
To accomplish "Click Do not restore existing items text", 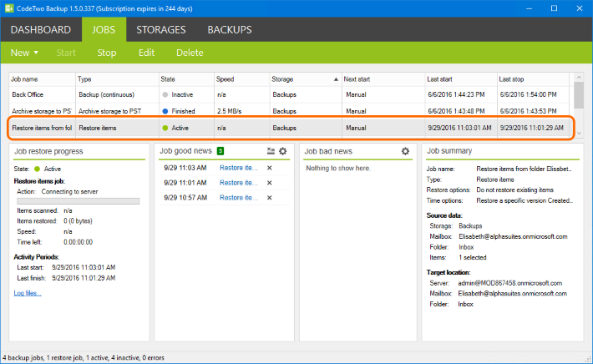I will click(514, 190).
